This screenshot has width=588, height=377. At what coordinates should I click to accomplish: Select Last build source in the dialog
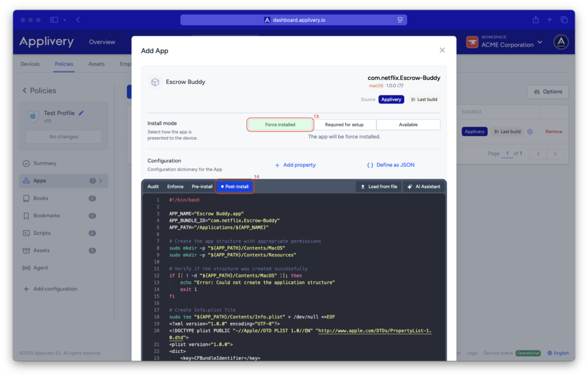coord(424,99)
